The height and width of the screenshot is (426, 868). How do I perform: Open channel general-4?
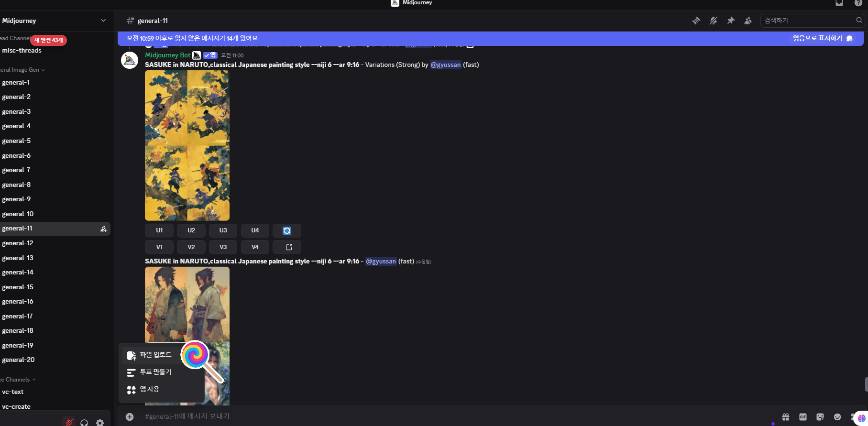click(16, 126)
